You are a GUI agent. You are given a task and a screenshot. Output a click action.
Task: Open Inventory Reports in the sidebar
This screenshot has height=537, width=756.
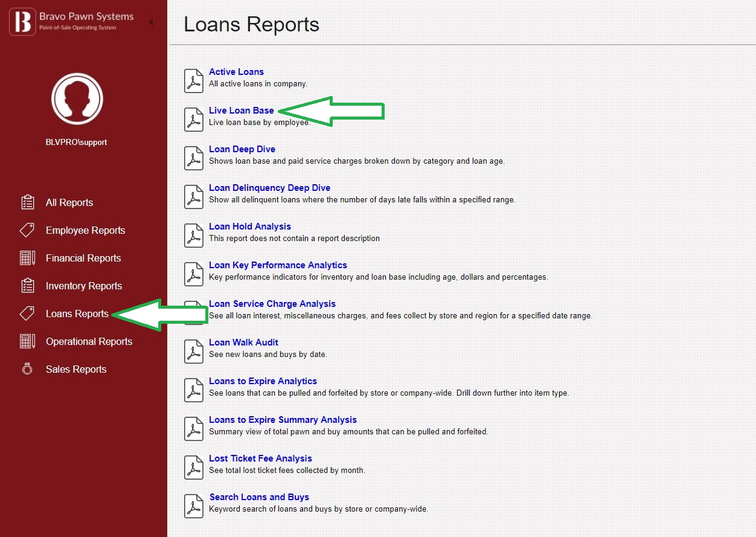[84, 286]
